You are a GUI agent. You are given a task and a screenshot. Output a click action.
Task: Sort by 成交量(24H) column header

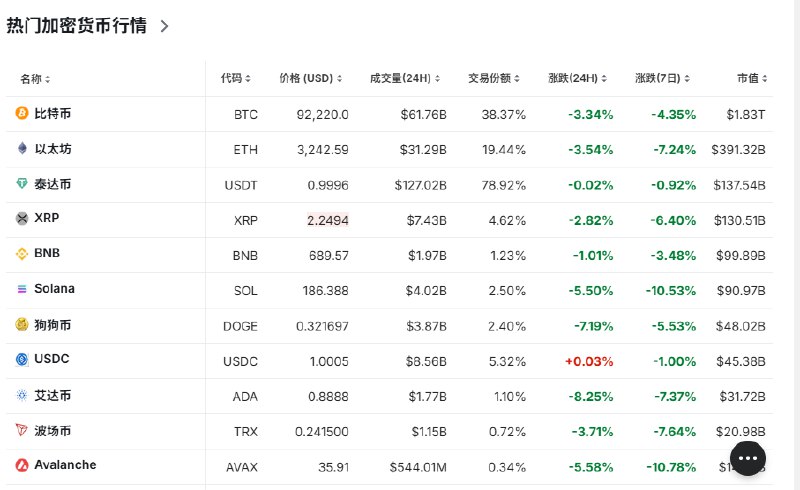pyautogui.click(x=405, y=78)
